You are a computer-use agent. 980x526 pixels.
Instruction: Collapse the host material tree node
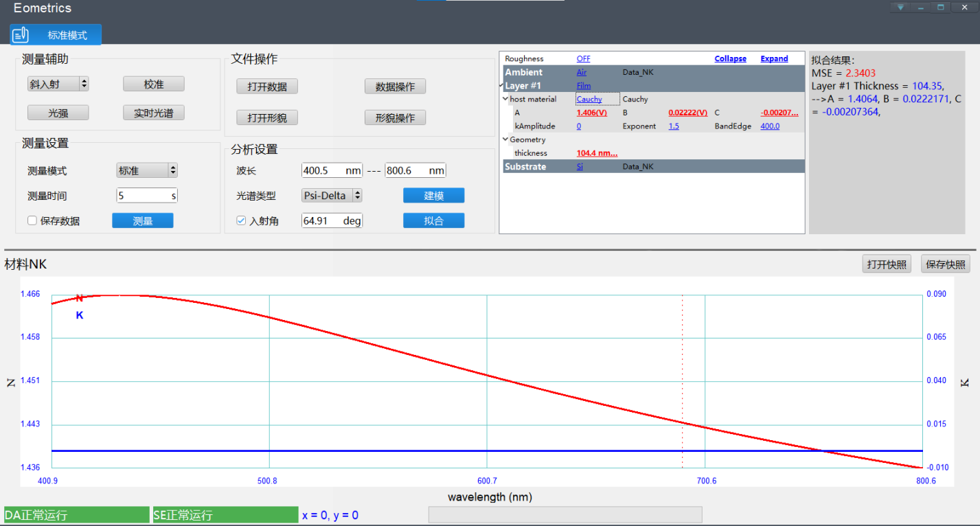[x=505, y=99]
